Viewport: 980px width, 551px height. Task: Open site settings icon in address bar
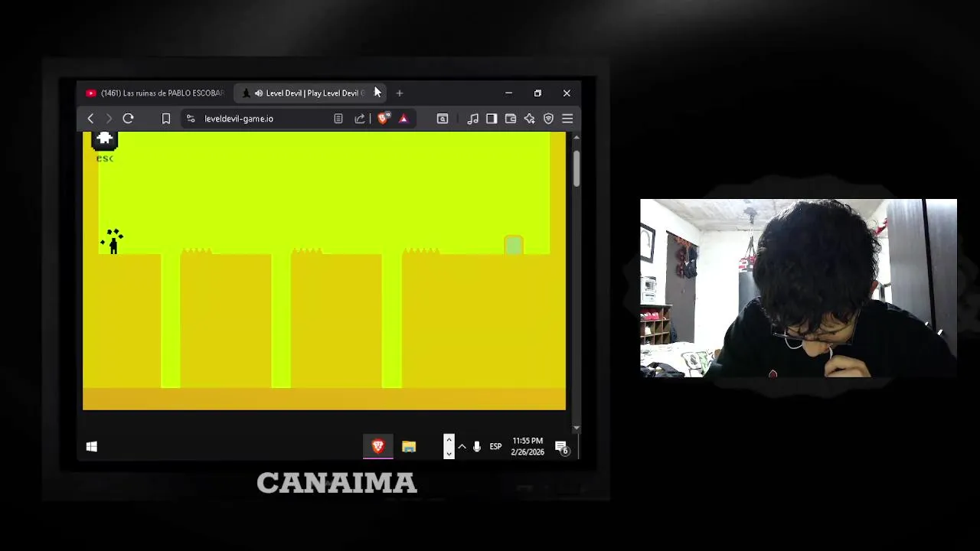[191, 119]
